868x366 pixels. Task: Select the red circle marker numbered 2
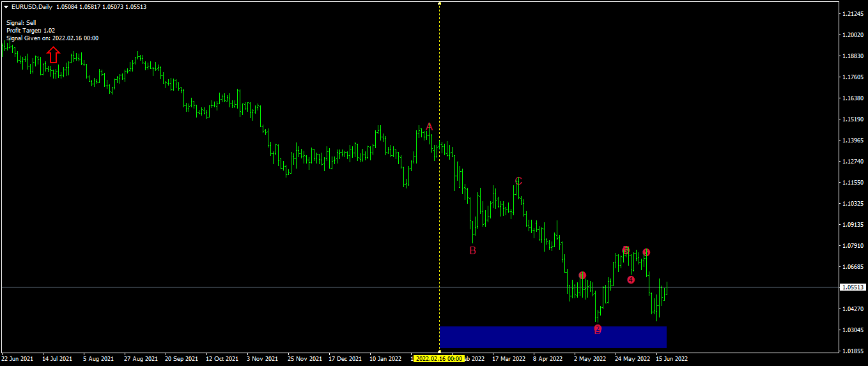(598, 329)
